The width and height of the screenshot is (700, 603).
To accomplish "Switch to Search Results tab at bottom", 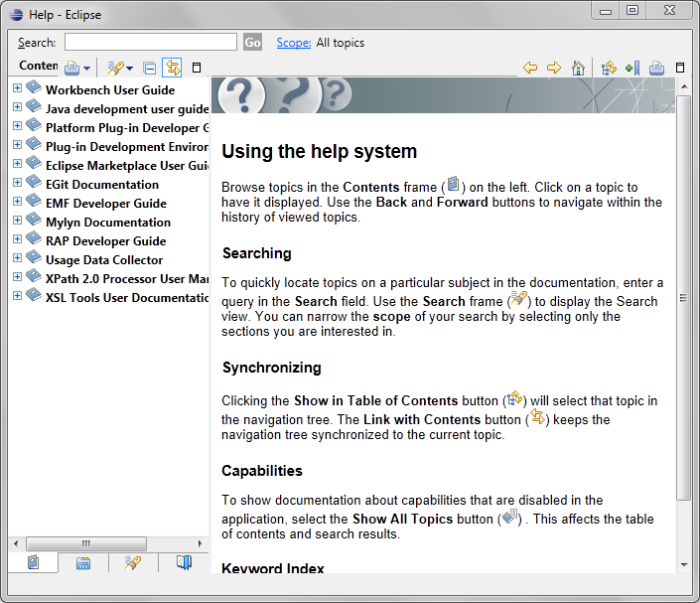I will click(133, 563).
